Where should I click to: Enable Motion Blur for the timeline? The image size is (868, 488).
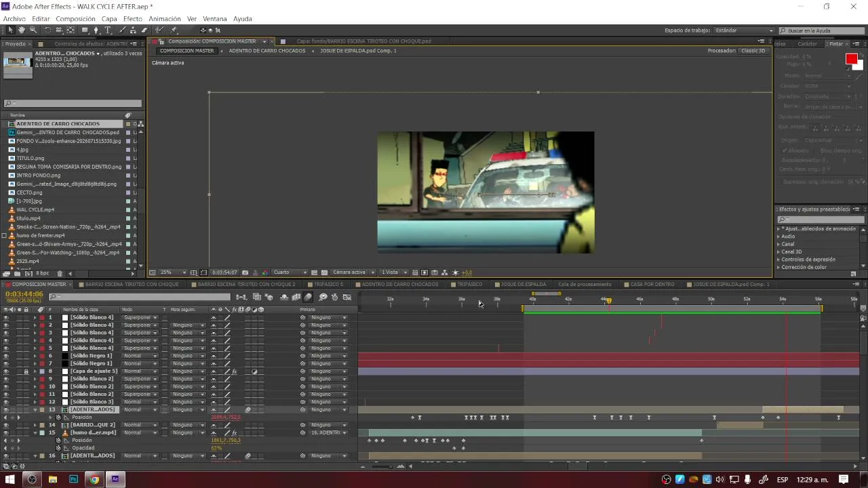[x=308, y=297]
